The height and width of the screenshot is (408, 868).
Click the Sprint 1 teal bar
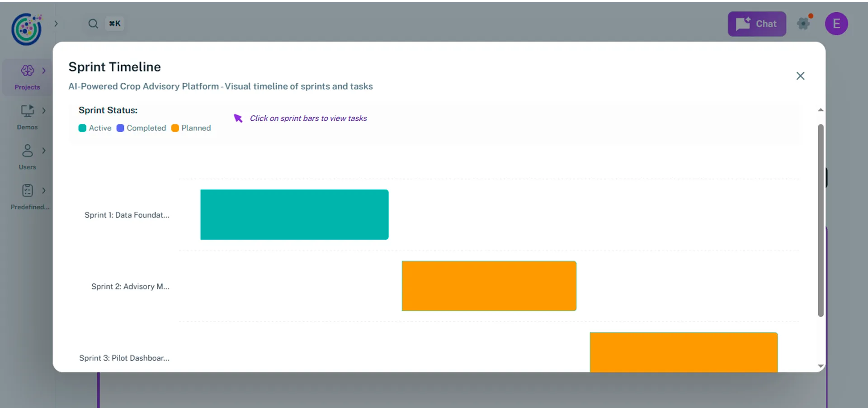tap(294, 214)
